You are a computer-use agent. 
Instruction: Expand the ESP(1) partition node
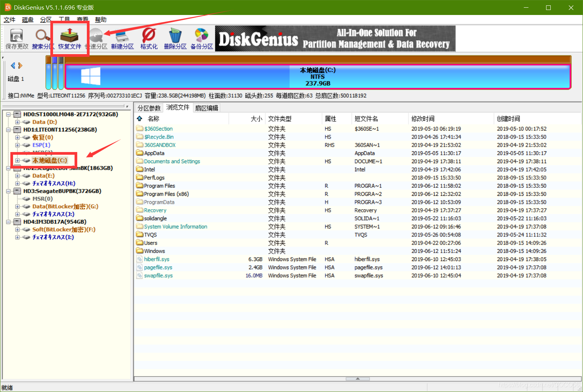(x=17, y=145)
